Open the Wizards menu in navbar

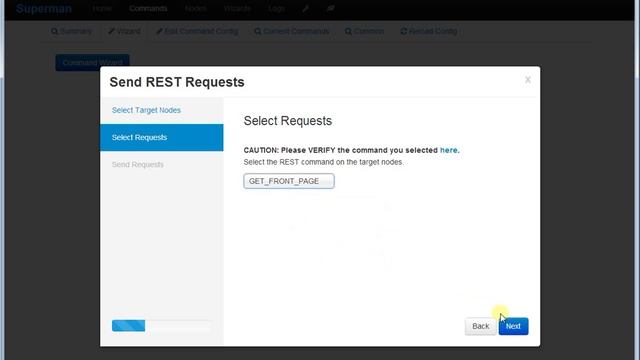coord(237,9)
